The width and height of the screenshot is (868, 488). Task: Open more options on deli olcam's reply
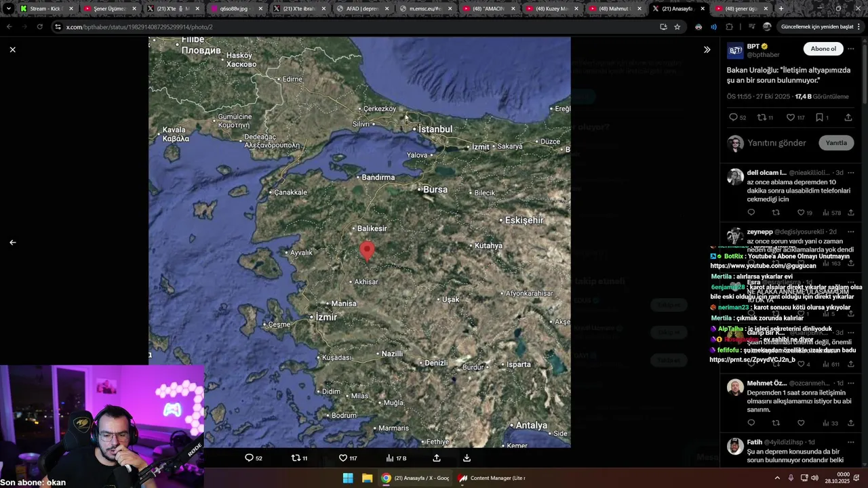tap(851, 173)
